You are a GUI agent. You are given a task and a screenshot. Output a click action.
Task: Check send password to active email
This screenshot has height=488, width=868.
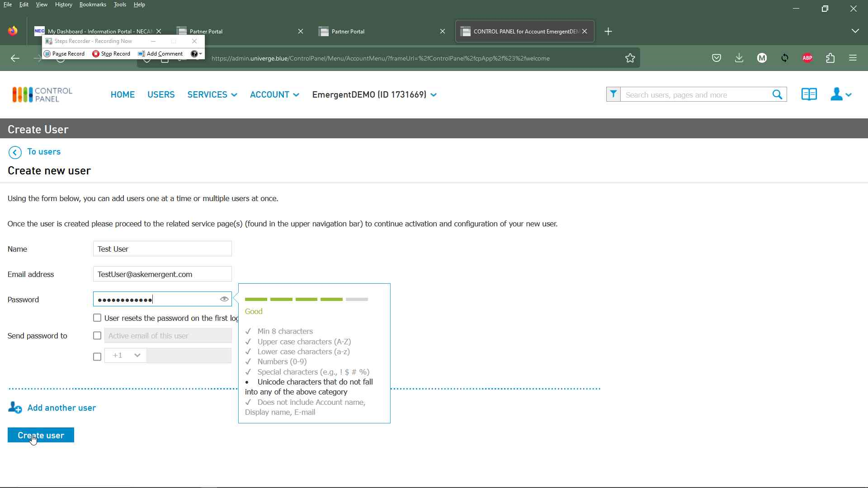point(97,336)
